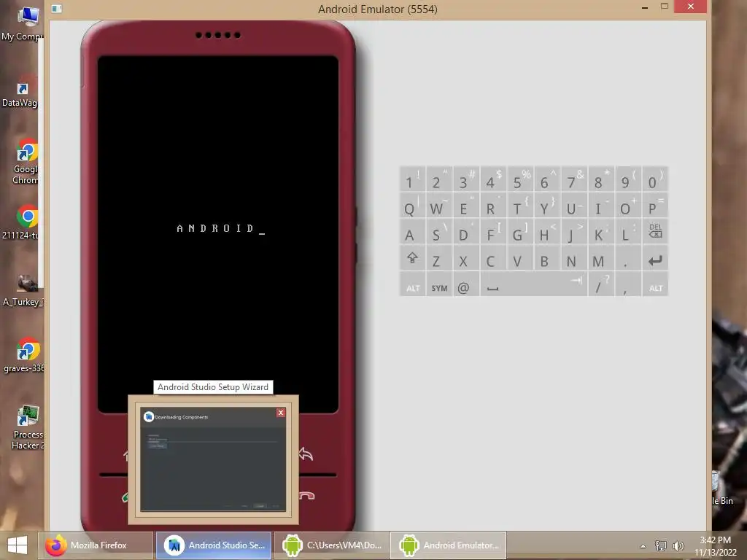Image resolution: width=747 pixels, height=560 pixels.
Task: Open the network status tray icon
Action: pos(661,545)
